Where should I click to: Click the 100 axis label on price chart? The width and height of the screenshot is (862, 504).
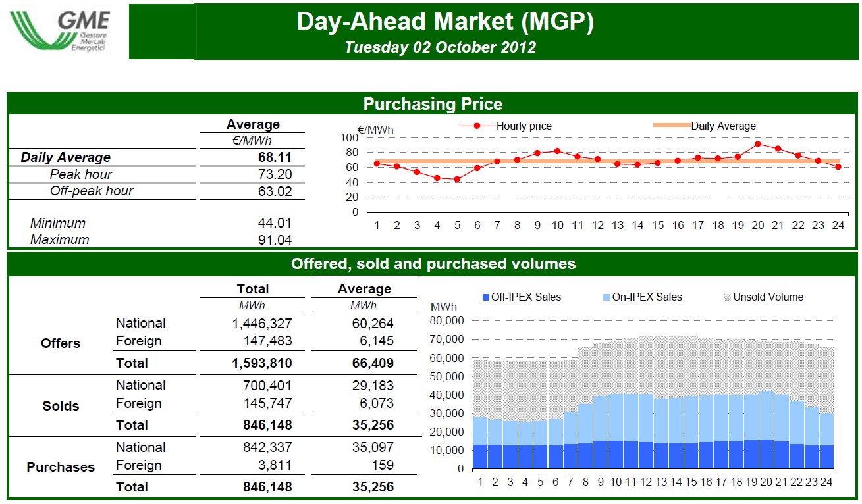(x=350, y=138)
